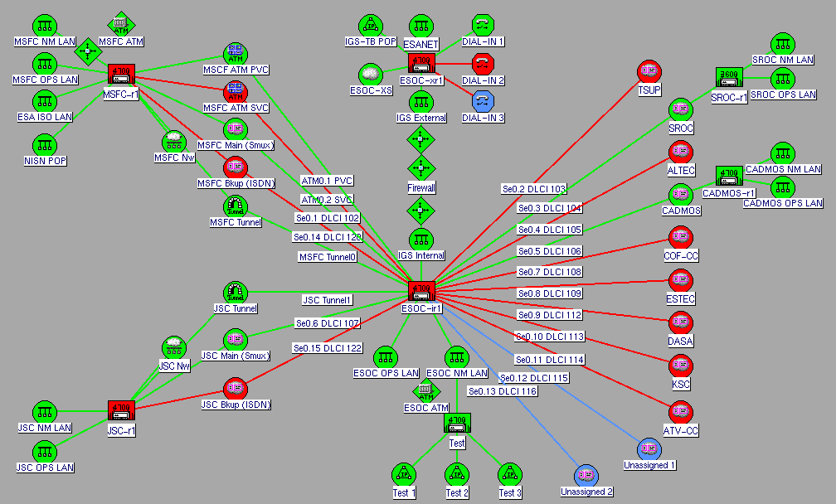Image resolution: width=836 pixels, height=504 pixels.
Task: Click the red MSFC Bkup (ISDN) icon
Action: [x=236, y=167]
